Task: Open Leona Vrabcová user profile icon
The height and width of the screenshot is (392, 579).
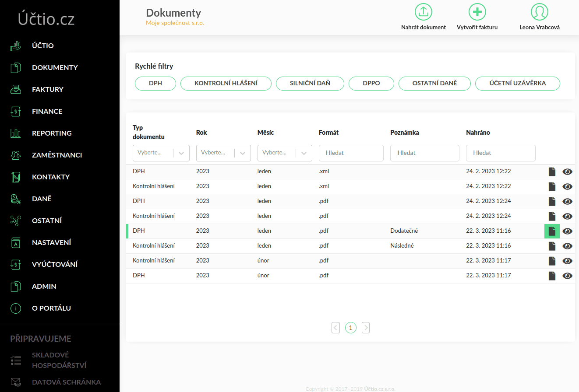Action: pos(539,12)
